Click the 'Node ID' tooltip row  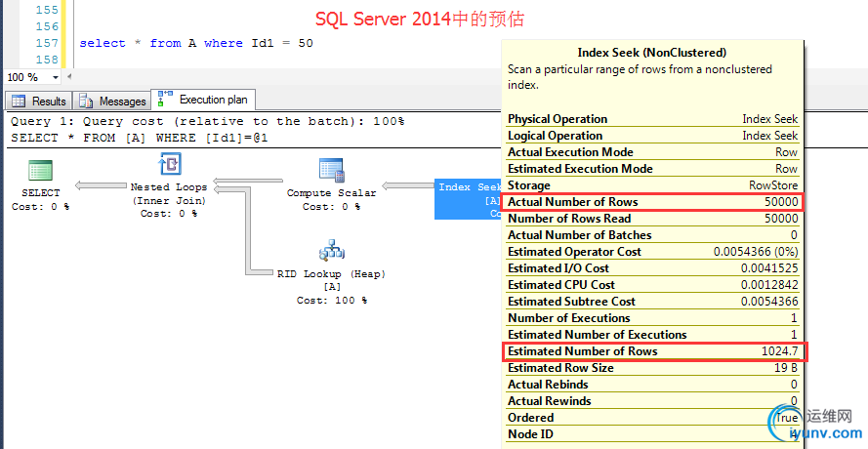tap(653, 434)
